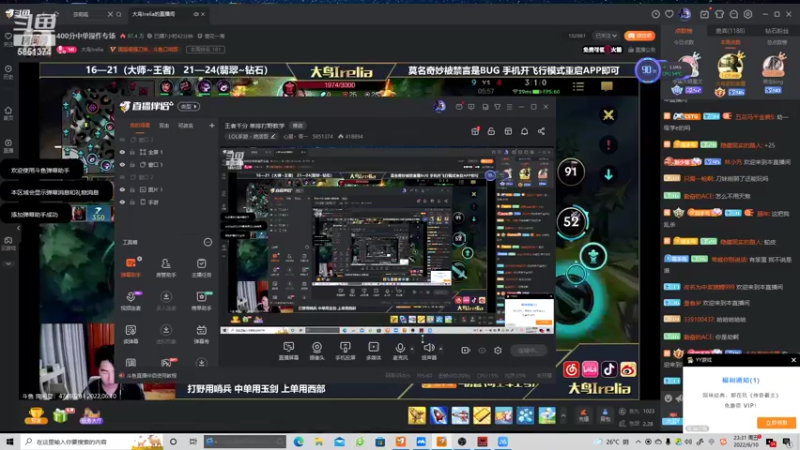Open the notification bell in companion app
800x450 pixels.
(x=524, y=132)
